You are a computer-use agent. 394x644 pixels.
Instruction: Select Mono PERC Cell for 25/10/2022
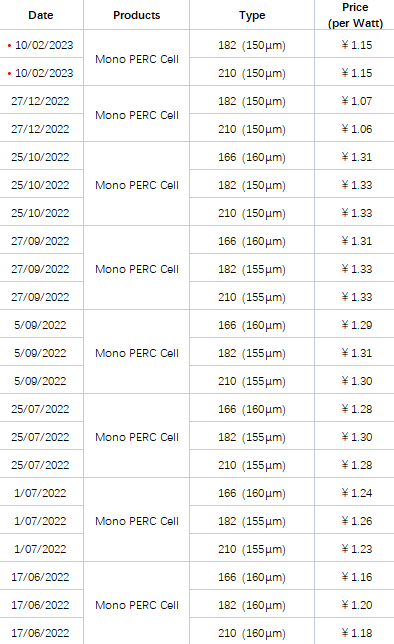137,185
